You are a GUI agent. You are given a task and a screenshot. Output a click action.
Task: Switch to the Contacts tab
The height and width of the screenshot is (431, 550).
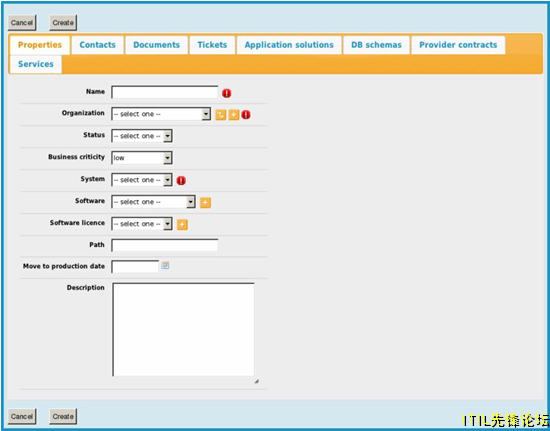coord(98,45)
